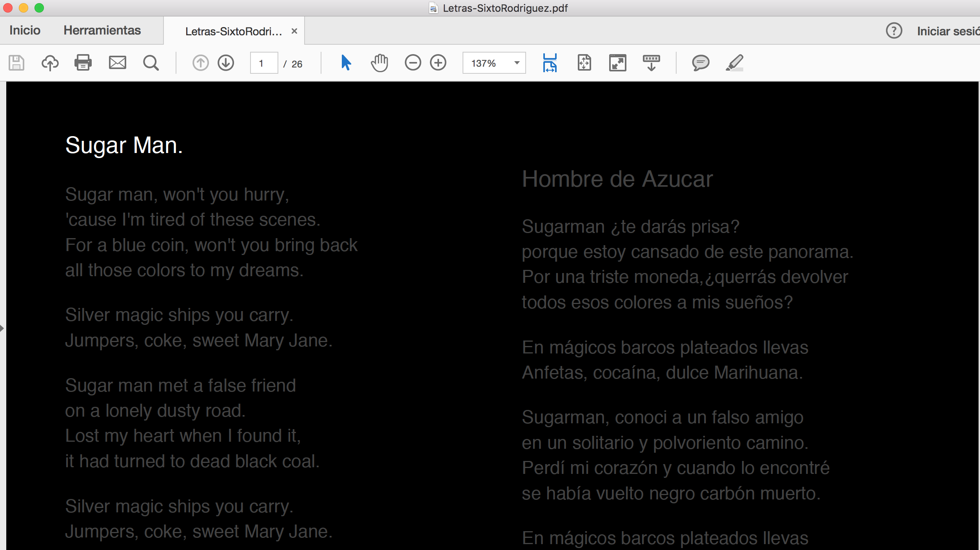Add a comment note
This screenshot has width=980, height=550.
pyautogui.click(x=701, y=63)
